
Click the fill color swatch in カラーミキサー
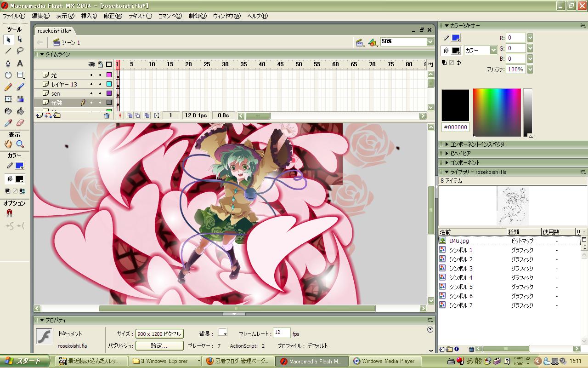click(x=456, y=50)
